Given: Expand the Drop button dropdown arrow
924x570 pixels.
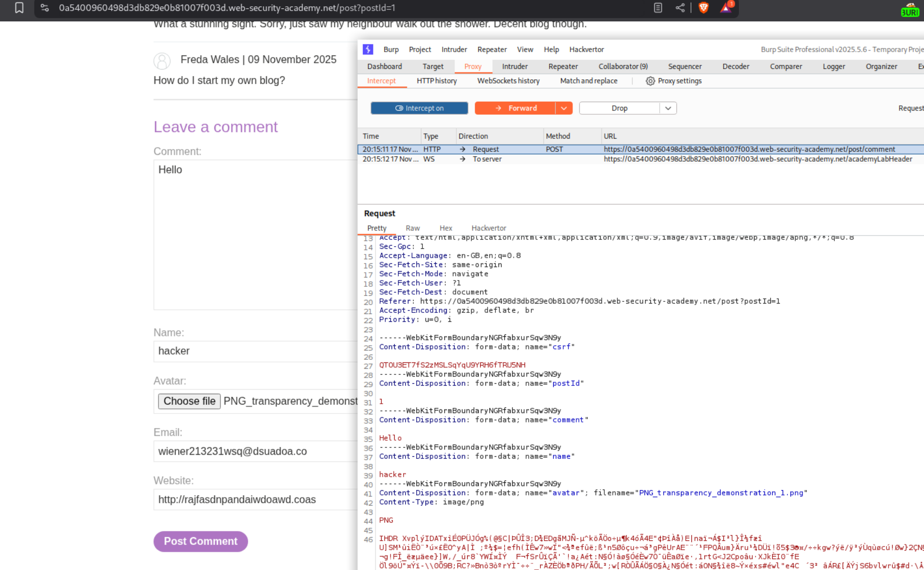Looking at the screenshot, I should click(668, 108).
